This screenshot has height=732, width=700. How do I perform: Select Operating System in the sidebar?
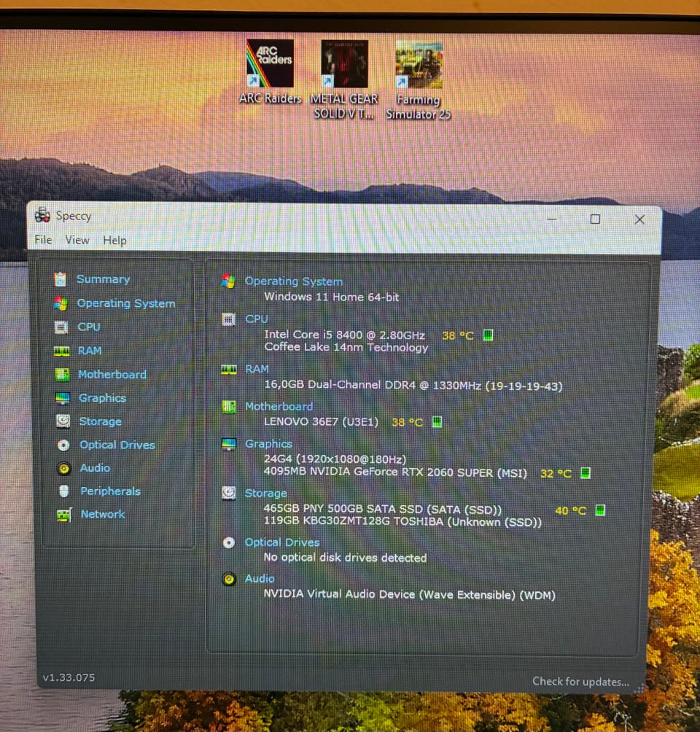126,303
